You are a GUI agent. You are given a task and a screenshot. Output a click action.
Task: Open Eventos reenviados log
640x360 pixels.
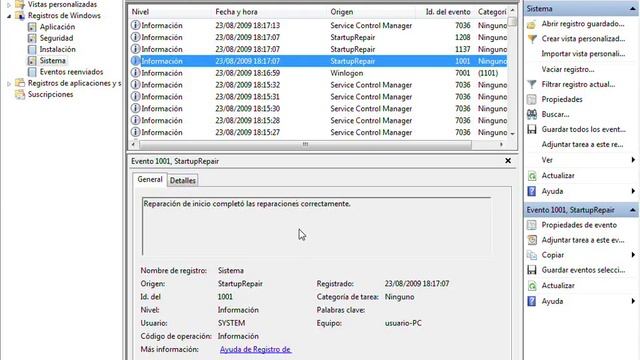click(71, 72)
